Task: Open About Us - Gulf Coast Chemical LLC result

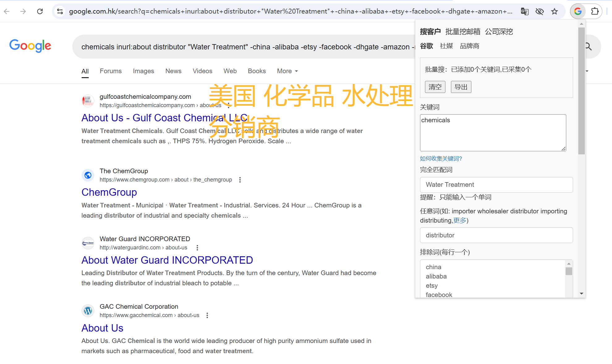Action: point(164,118)
